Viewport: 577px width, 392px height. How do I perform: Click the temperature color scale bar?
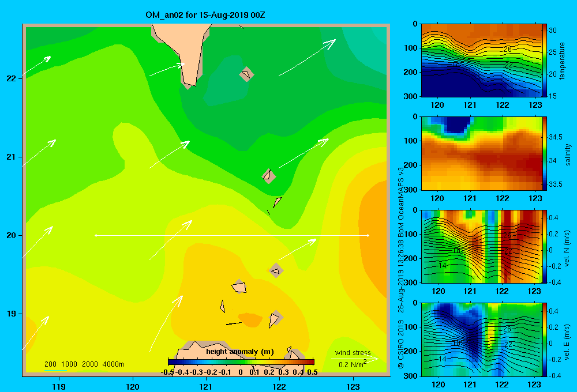coord(545,60)
